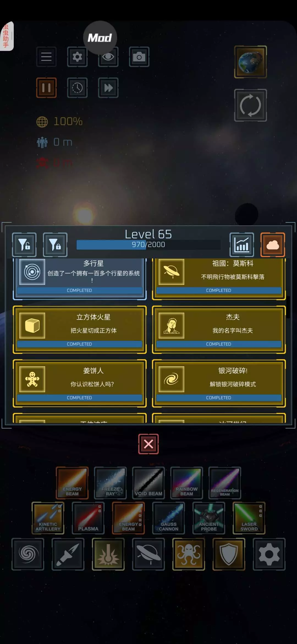Fast-forward the simulation speed
The image size is (297, 644).
(108, 88)
